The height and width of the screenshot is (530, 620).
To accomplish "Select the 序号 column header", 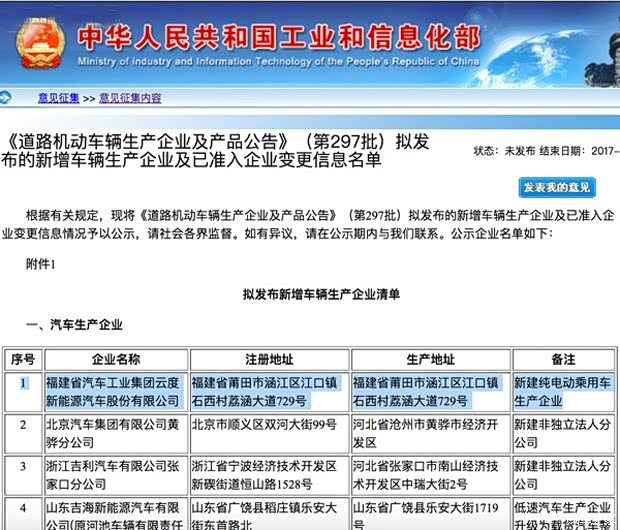I will [24, 359].
